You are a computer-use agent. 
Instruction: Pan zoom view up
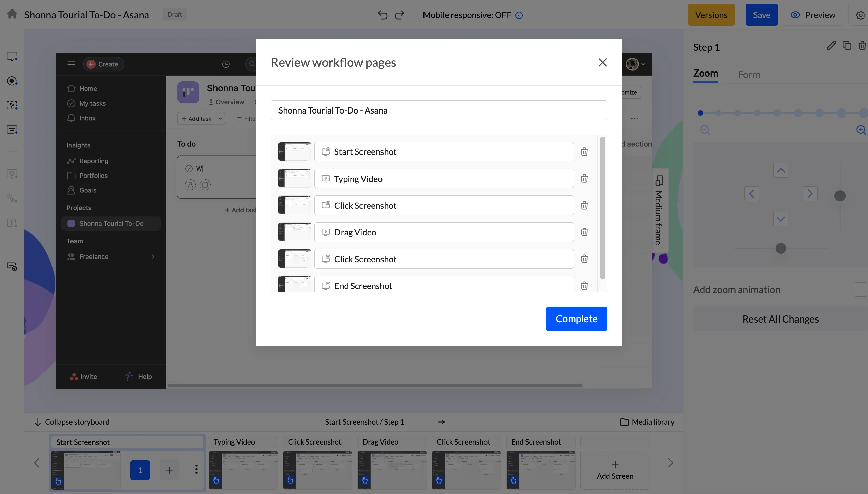pos(781,170)
